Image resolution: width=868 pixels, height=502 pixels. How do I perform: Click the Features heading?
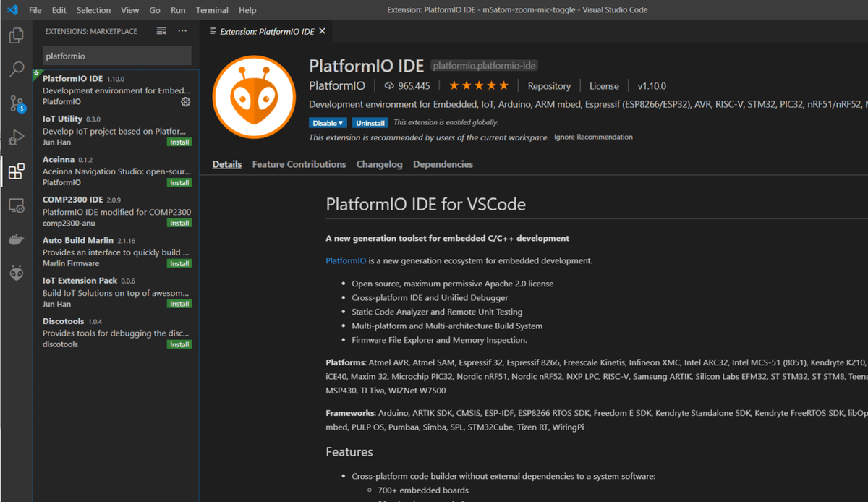coord(349,452)
